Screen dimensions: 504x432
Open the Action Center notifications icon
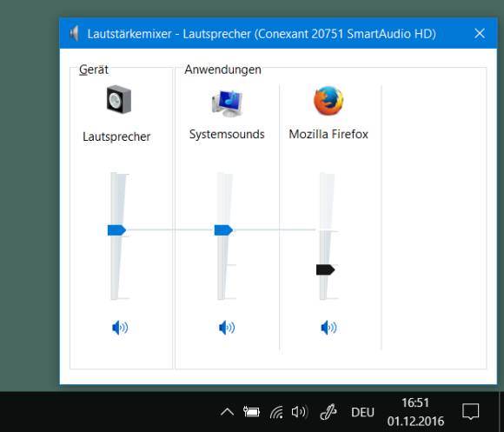471,412
